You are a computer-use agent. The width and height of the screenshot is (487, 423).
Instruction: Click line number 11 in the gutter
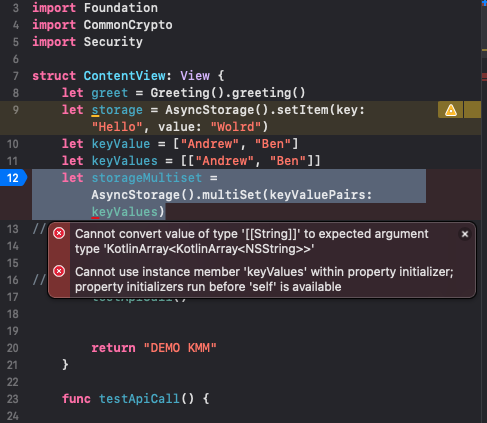click(x=13, y=161)
